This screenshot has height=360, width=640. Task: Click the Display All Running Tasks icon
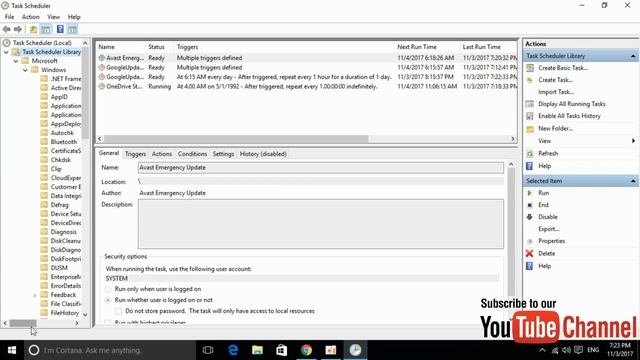coord(530,104)
